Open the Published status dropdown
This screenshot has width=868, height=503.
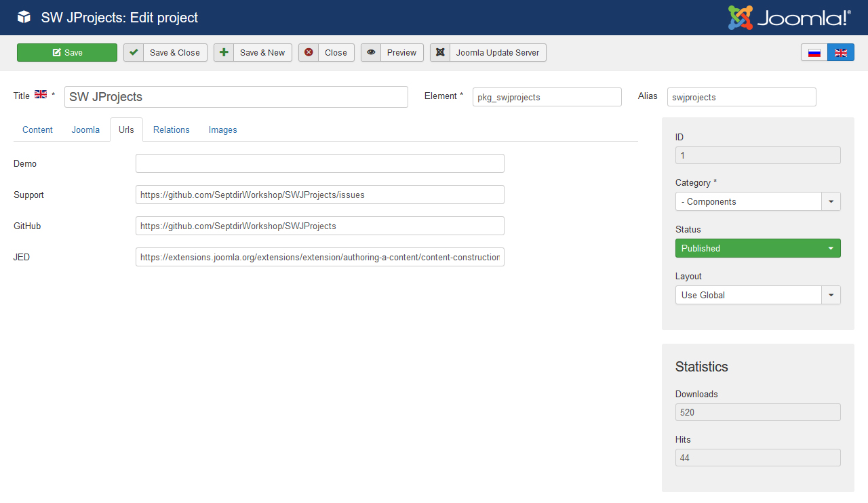758,248
